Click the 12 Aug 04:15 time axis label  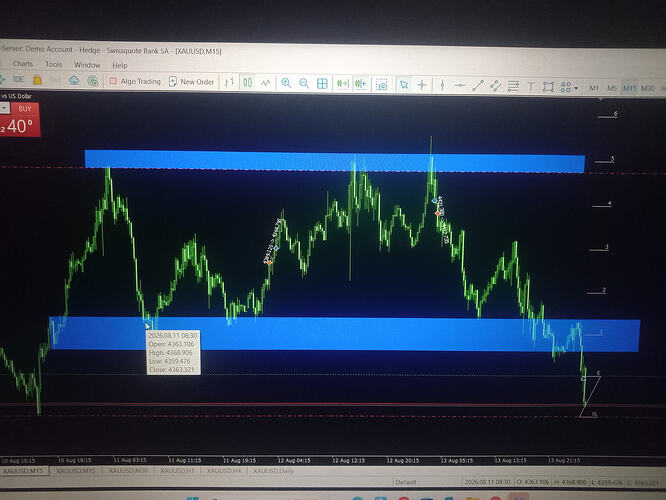point(294,460)
